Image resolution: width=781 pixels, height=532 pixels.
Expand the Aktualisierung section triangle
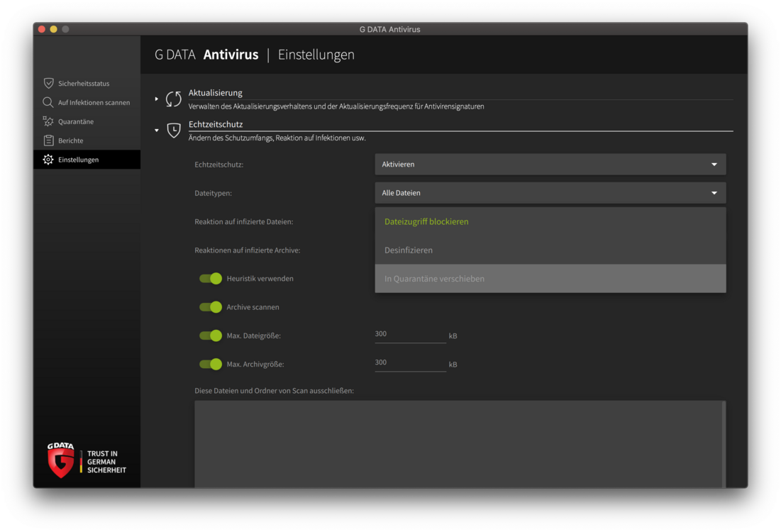tap(156, 99)
